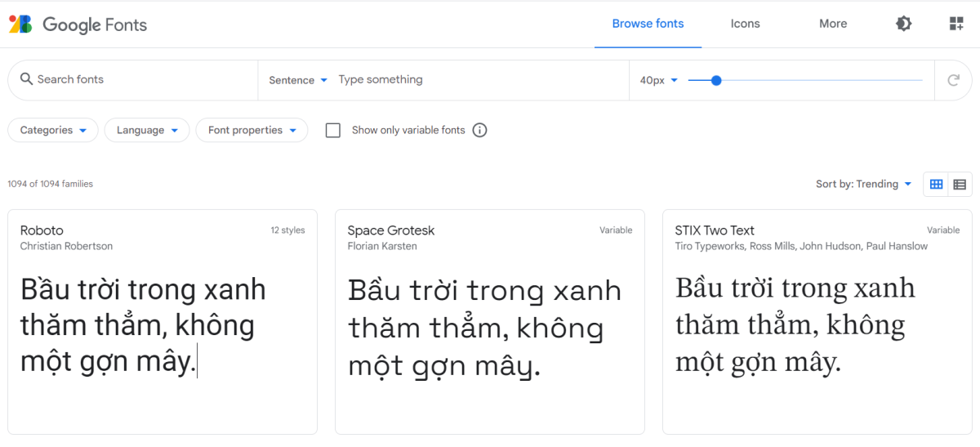Click the search magnifier icon

26,79
